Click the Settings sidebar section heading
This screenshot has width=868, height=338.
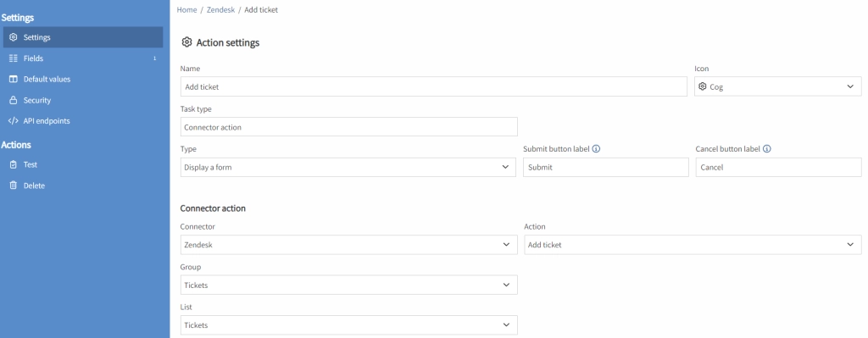click(18, 18)
